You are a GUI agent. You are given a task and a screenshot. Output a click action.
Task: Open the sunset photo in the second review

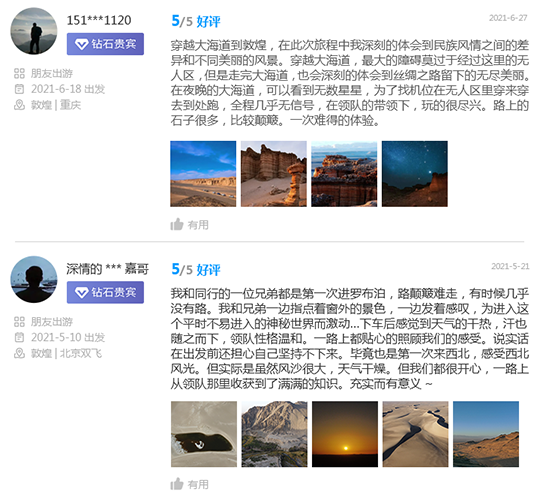click(x=345, y=434)
